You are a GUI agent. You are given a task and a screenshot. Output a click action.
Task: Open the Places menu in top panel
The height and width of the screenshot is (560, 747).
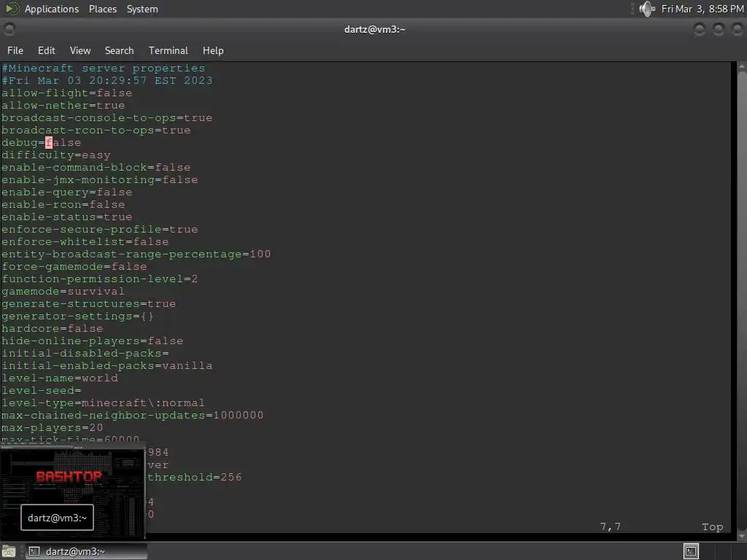(x=102, y=9)
